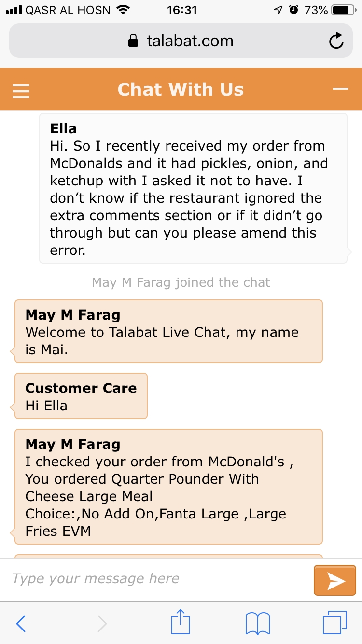Tap the 'Welcome to Talabat Live Chat' message
362x644 pixels.
tap(168, 332)
